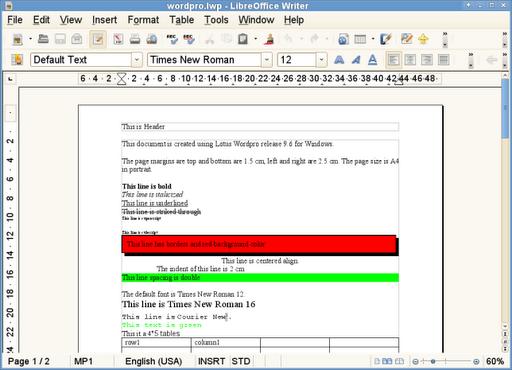The height and width of the screenshot is (370, 512).
Task: Open the Tools menu
Action: tap(216, 20)
